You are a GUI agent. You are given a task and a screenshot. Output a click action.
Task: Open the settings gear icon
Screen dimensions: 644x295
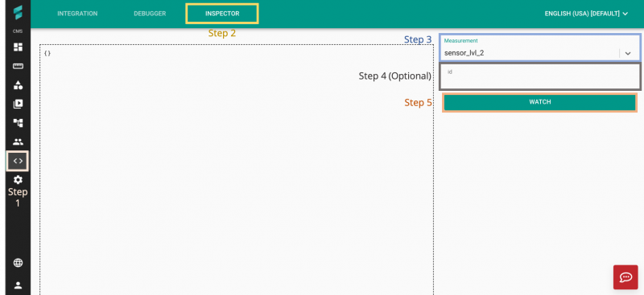[x=18, y=180]
